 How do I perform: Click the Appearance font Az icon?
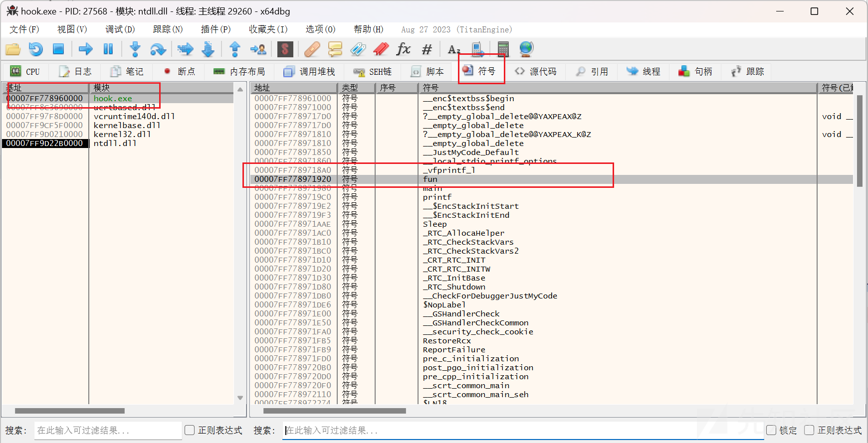point(453,49)
